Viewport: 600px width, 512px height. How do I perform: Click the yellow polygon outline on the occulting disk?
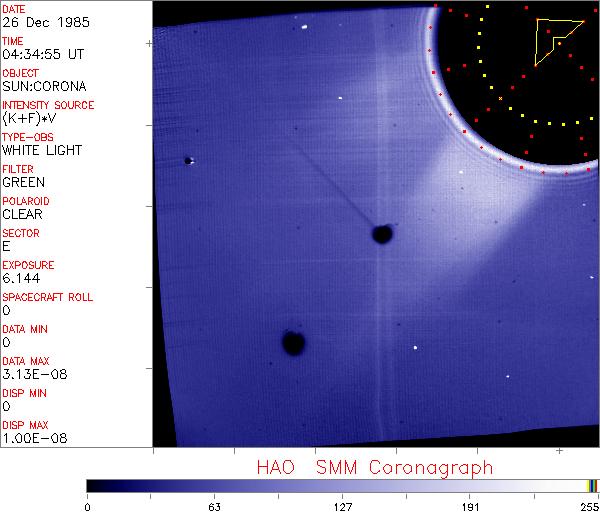[559, 42]
